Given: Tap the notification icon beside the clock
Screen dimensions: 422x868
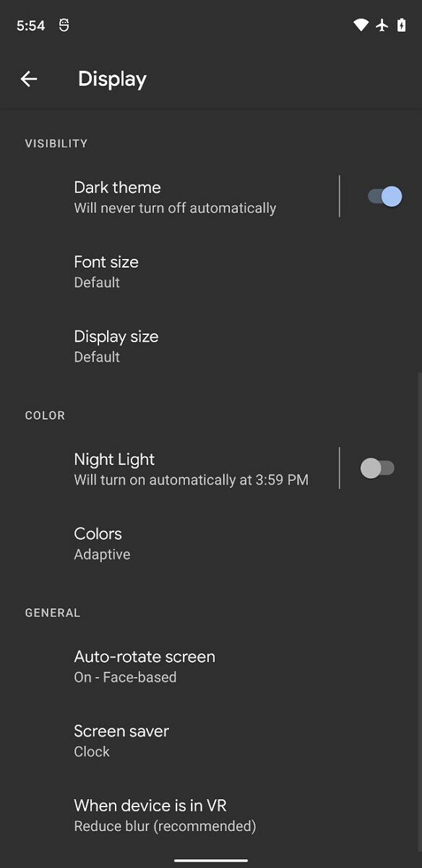Looking at the screenshot, I should pos(64,25).
